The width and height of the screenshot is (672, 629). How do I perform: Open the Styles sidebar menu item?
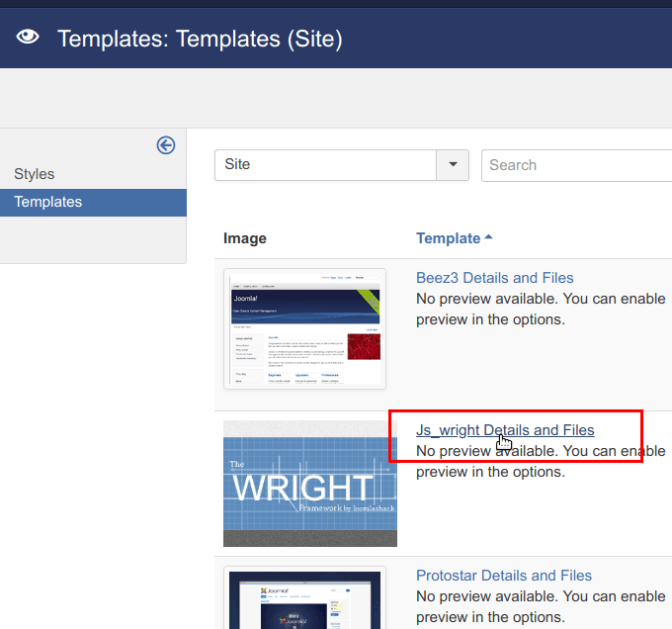pyautogui.click(x=35, y=174)
